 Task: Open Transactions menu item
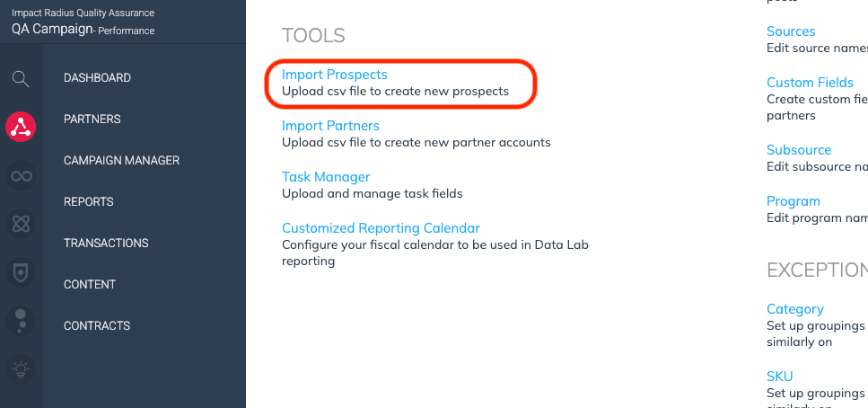coord(106,244)
